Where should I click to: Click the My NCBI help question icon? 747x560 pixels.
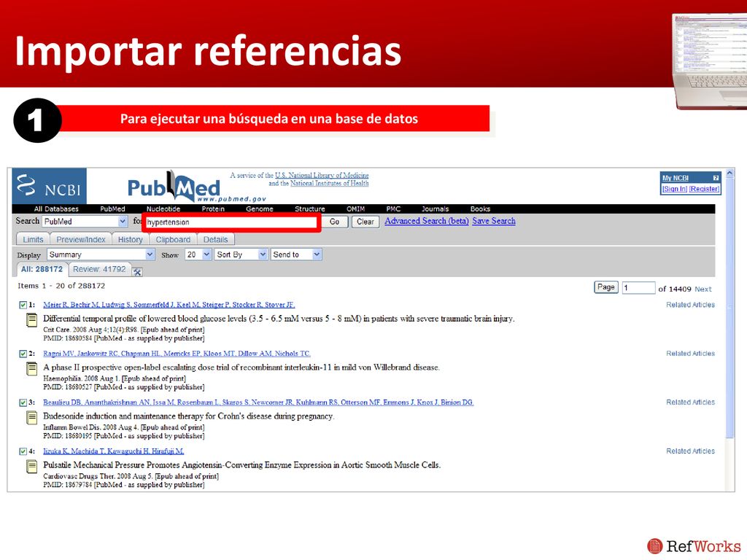click(716, 178)
